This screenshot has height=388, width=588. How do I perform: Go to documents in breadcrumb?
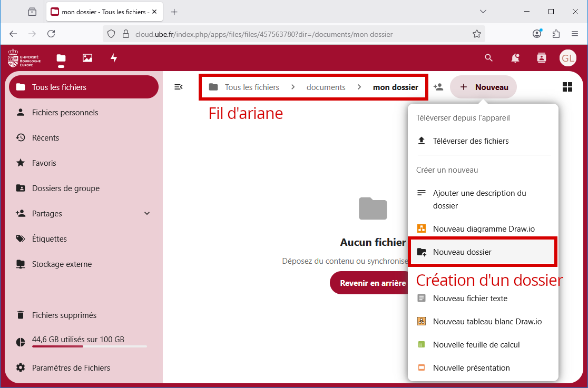(x=326, y=87)
